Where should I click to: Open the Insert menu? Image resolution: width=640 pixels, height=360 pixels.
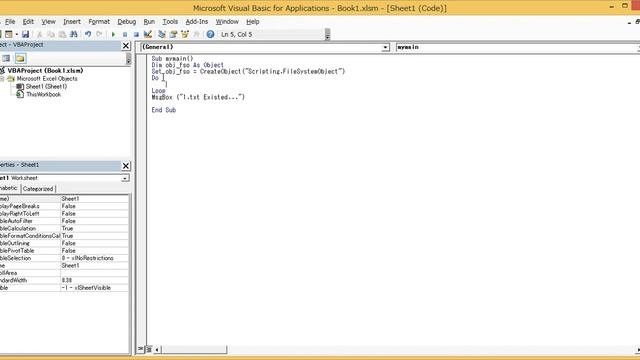[72, 22]
